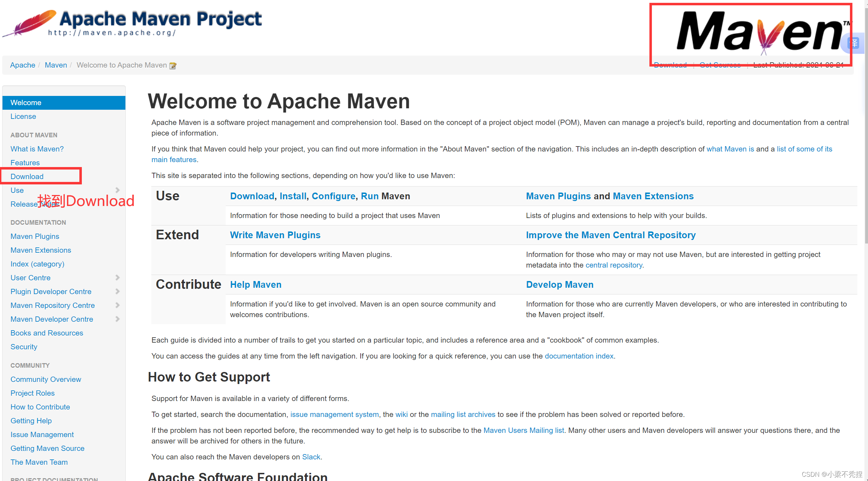
Task: Open Features in the sidebar
Action: coord(25,163)
